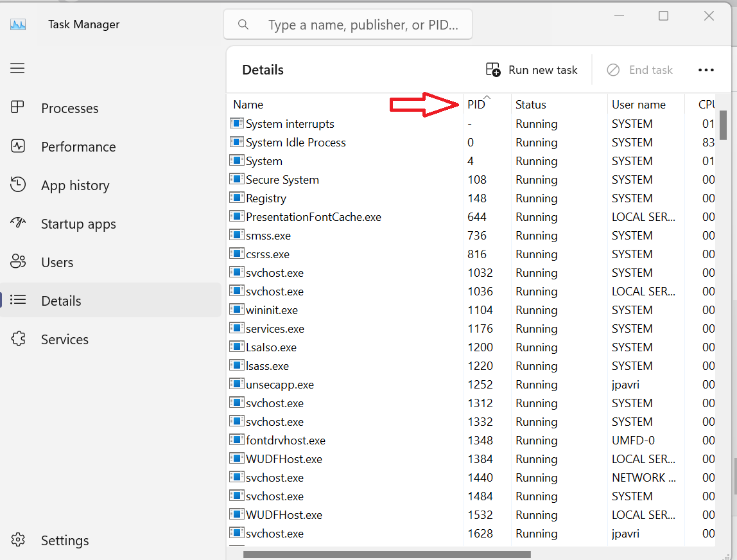Viewport: 737px width, 560px height.
Task: Open the Performance view
Action: (77, 146)
